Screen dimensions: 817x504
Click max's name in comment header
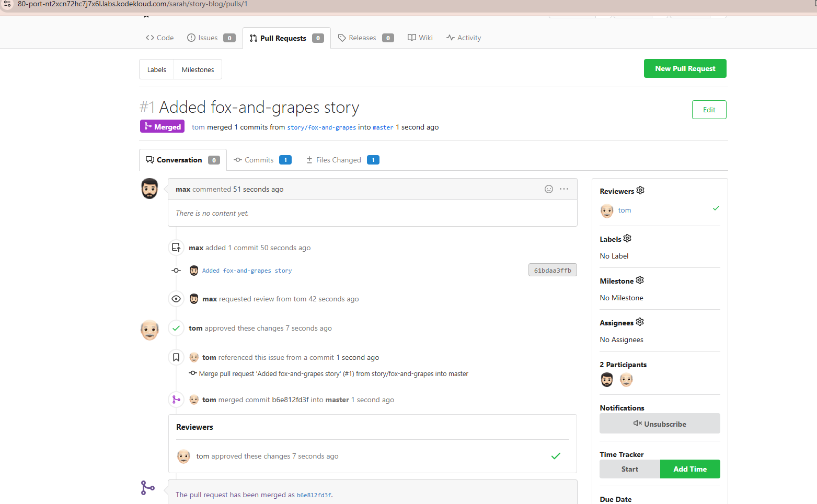(183, 189)
